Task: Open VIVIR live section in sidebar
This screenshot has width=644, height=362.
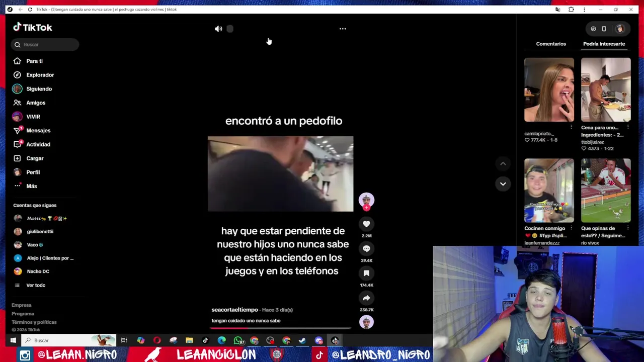Action: (x=33, y=117)
